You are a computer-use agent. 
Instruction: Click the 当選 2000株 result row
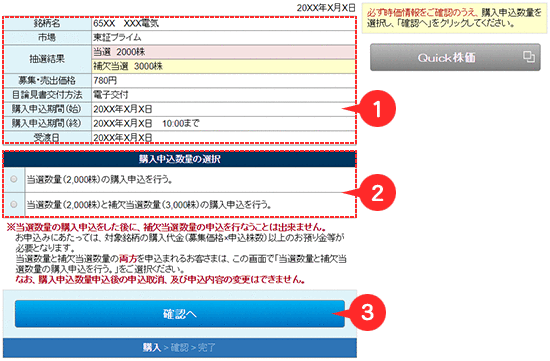click(223, 52)
